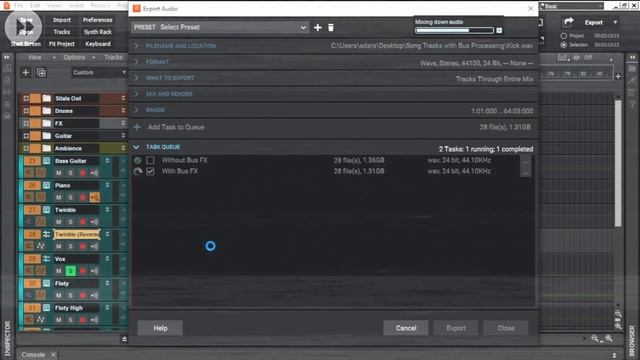
Task: Click the Sitala Out folder icon
Action: (x=47, y=98)
